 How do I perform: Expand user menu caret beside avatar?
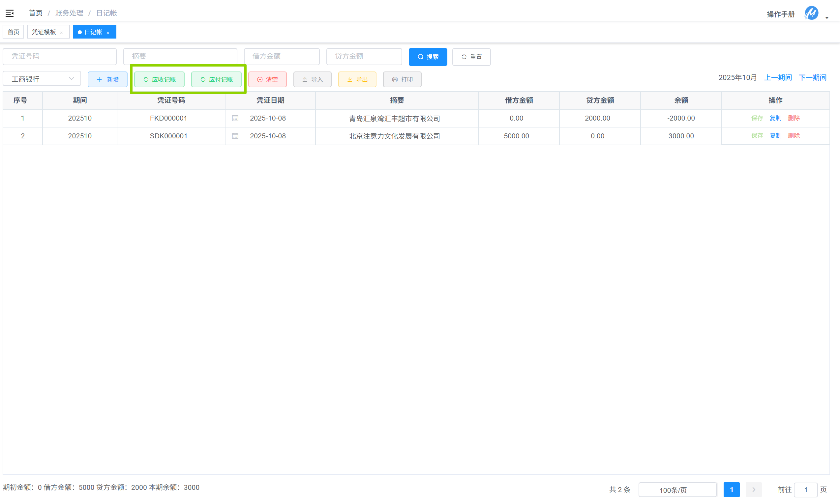pyautogui.click(x=827, y=17)
